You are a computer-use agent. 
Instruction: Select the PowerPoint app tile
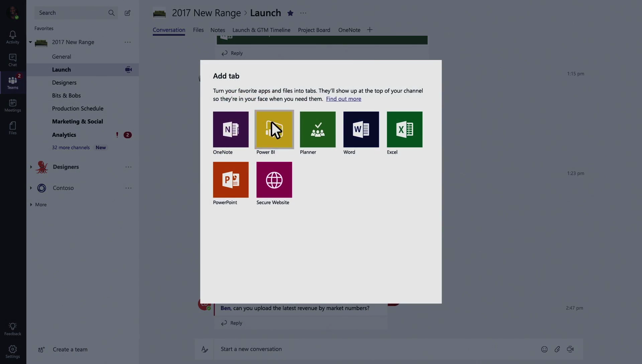(231, 180)
